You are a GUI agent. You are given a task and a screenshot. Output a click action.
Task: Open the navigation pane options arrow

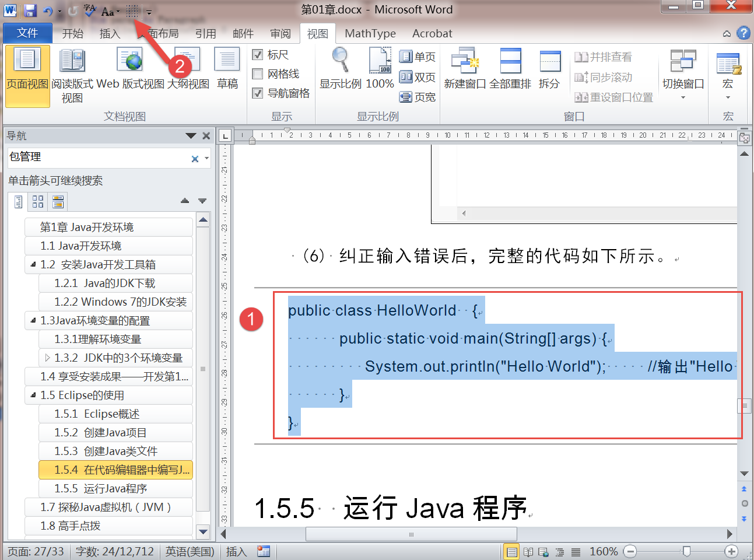(x=191, y=136)
